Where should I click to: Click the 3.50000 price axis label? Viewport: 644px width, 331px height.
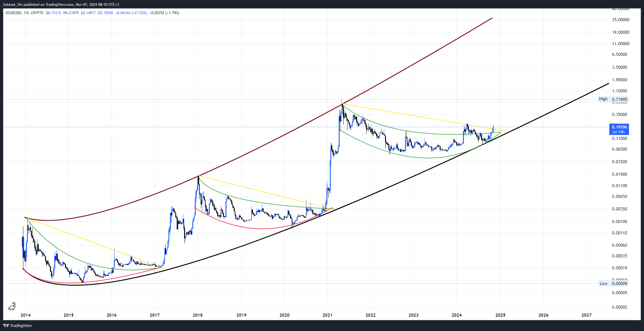620,67
